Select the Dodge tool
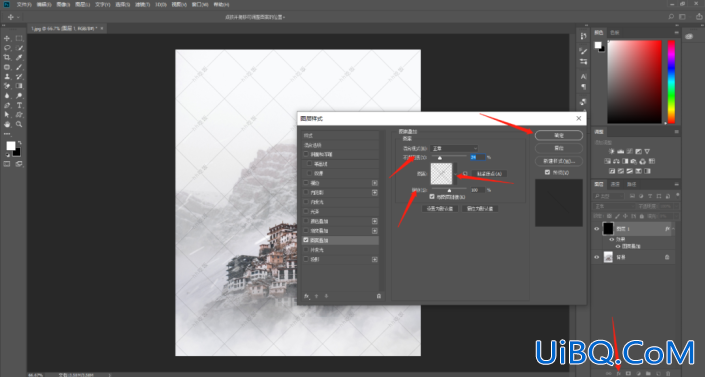The height and width of the screenshot is (377, 705). point(19,95)
